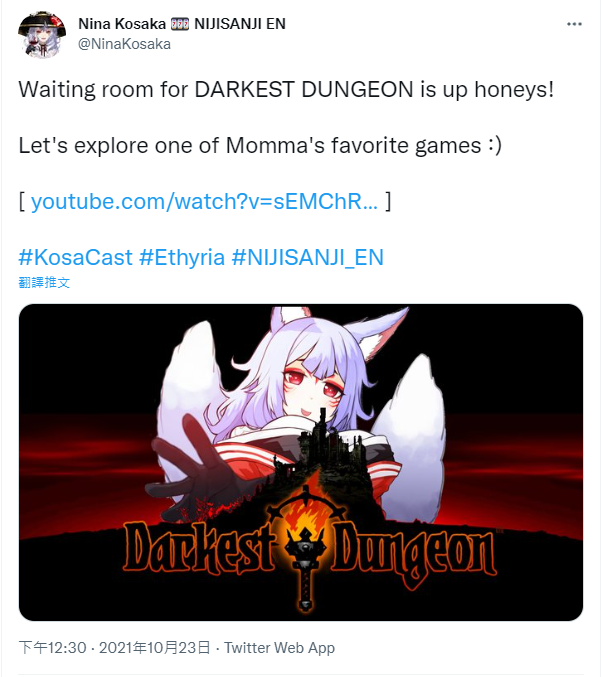Click the tweet text 'Waiting room for DARKEST DUNGEON'
Image resolution: width=603 pixels, height=677 pixels.
coord(216,90)
